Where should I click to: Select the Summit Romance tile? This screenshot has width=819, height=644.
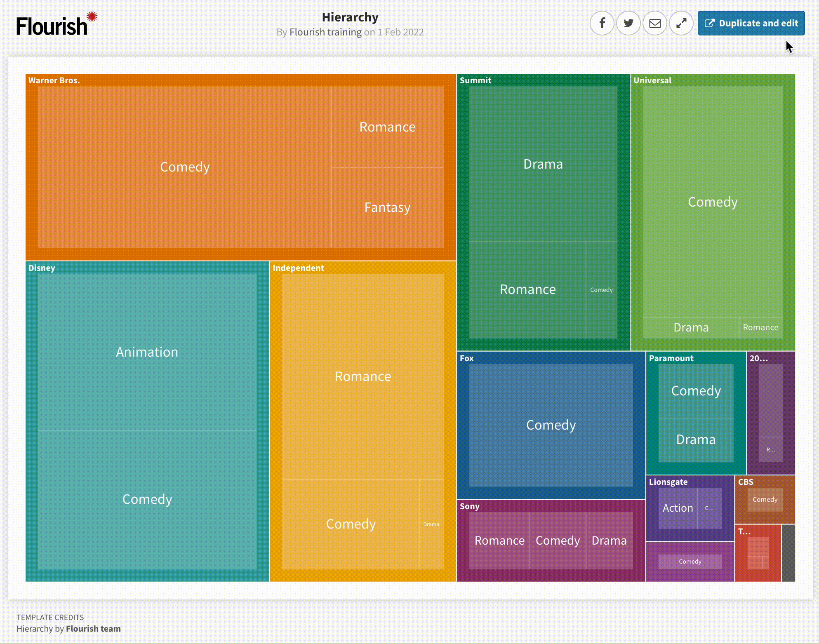527,290
